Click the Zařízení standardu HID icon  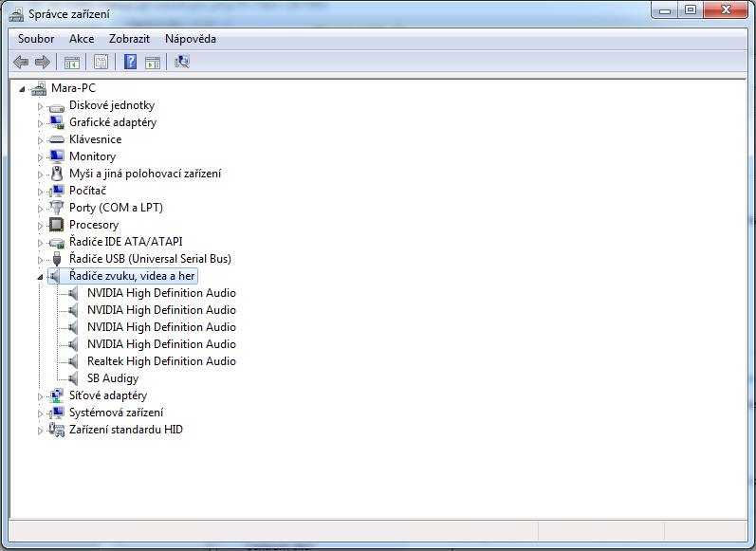[x=56, y=430]
